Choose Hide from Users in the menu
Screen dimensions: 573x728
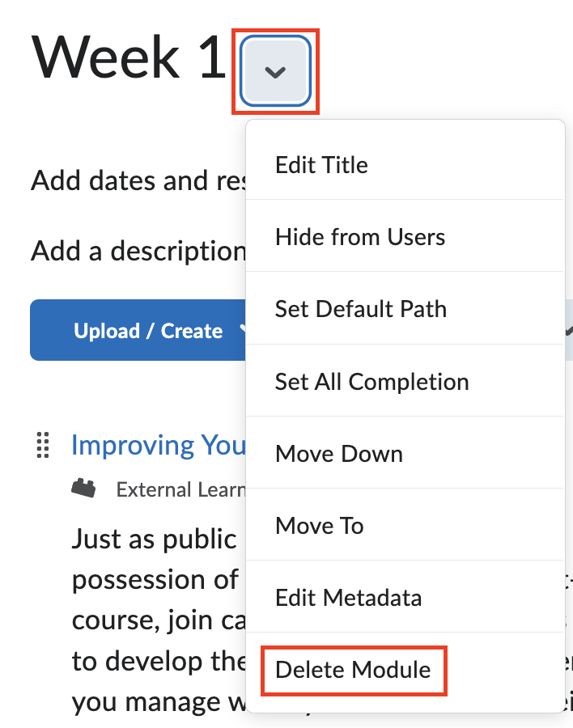tap(361, 237)
